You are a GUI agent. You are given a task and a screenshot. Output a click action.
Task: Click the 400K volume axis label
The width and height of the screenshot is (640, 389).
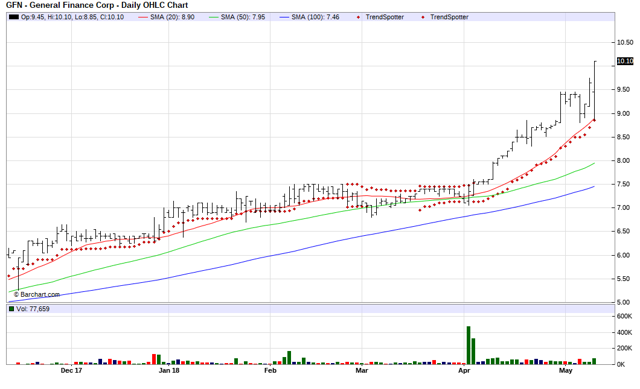click(x=625, y=333)
